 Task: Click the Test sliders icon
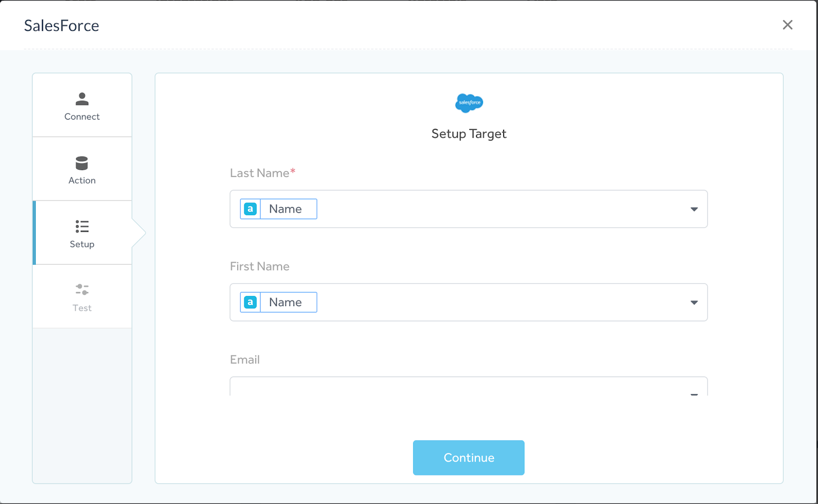[82, 290]
